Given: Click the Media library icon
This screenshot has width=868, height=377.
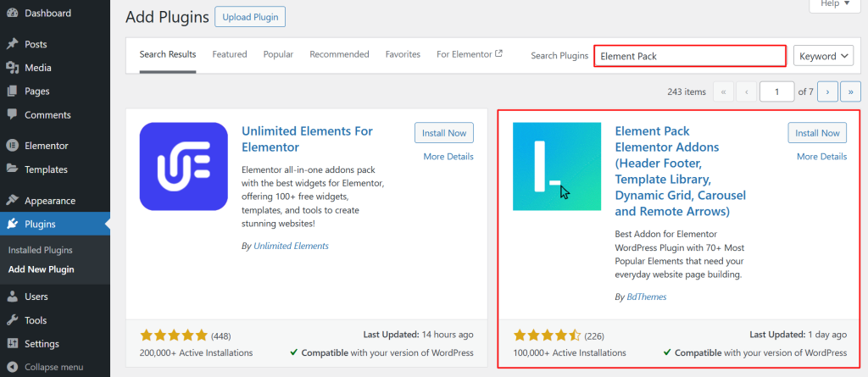Looking at the screenshot, I should [x=12, y=68].
